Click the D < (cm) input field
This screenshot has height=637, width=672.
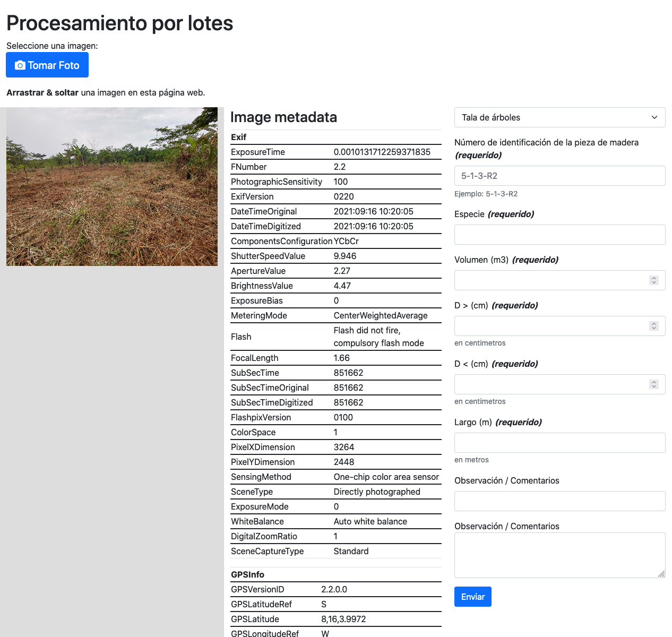559,384
